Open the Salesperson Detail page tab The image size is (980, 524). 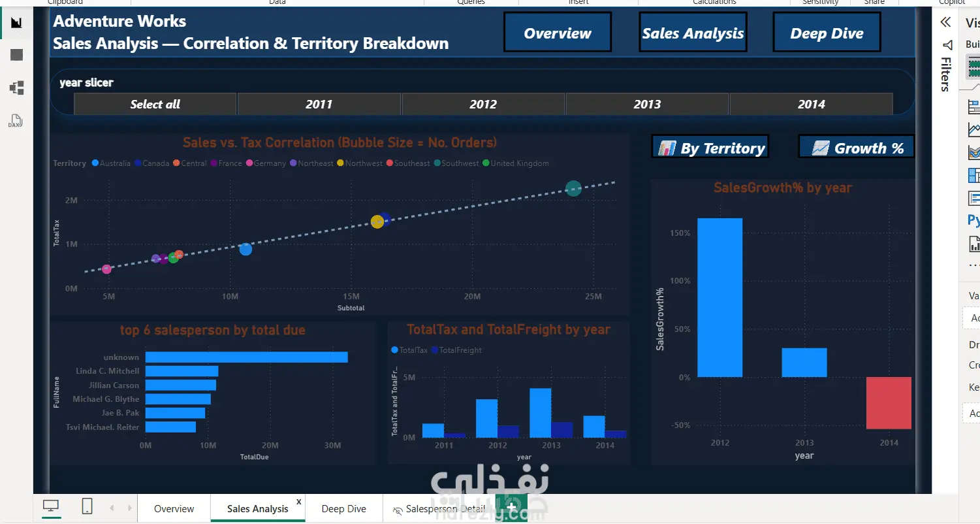pyautogui.click(x=445, y=509)
